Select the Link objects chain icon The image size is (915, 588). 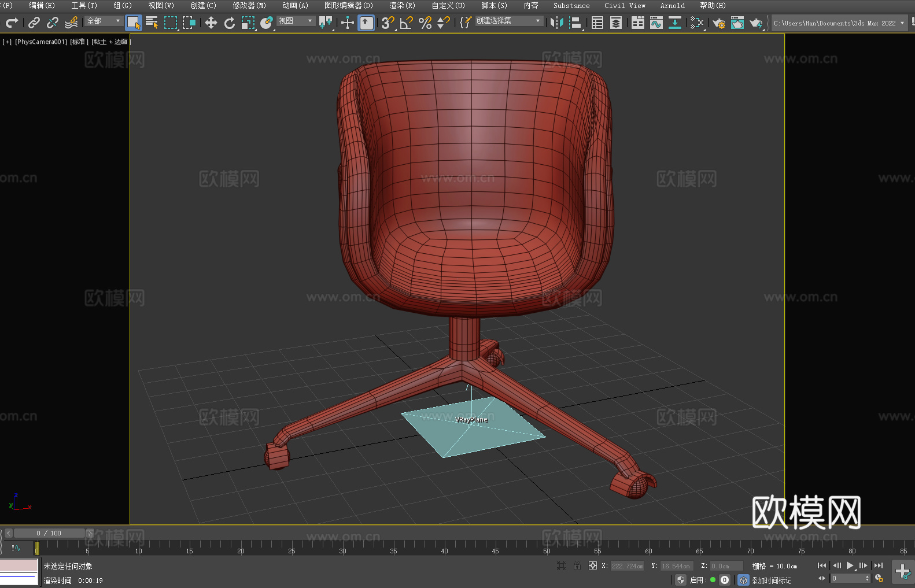pyautogui.click(x=34, y=23)
